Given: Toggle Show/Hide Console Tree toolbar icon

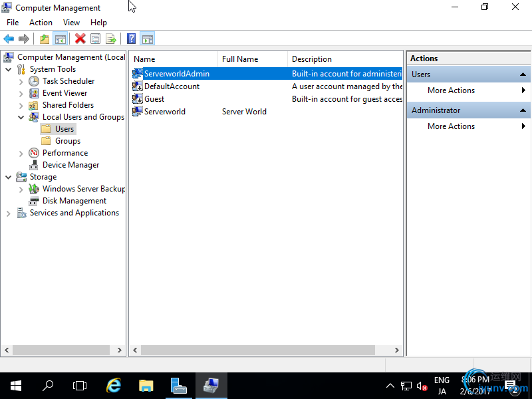Looking at the screenshot, I should tap(61, 39).
